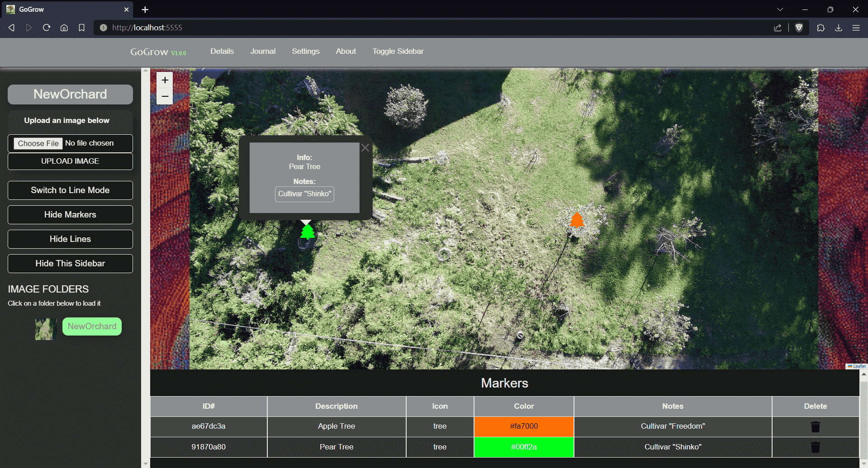Switch to Line Mode

pos(70,190)
